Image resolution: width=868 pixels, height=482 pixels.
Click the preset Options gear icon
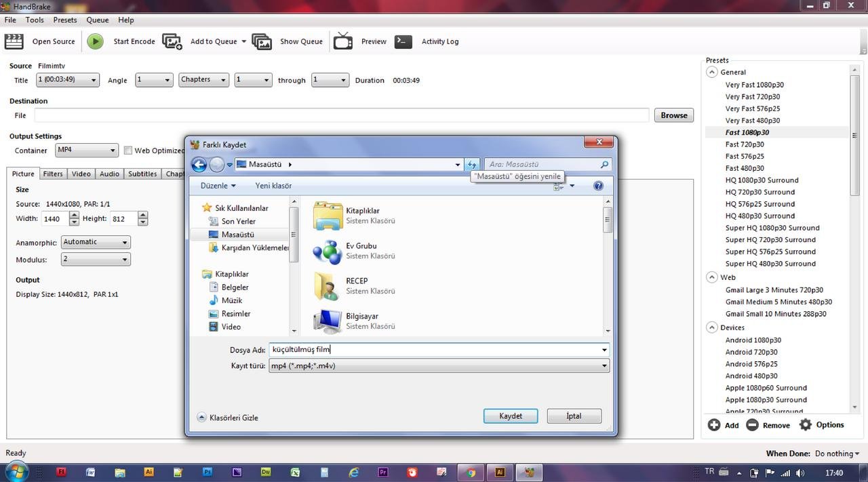(x=805, y=425)
